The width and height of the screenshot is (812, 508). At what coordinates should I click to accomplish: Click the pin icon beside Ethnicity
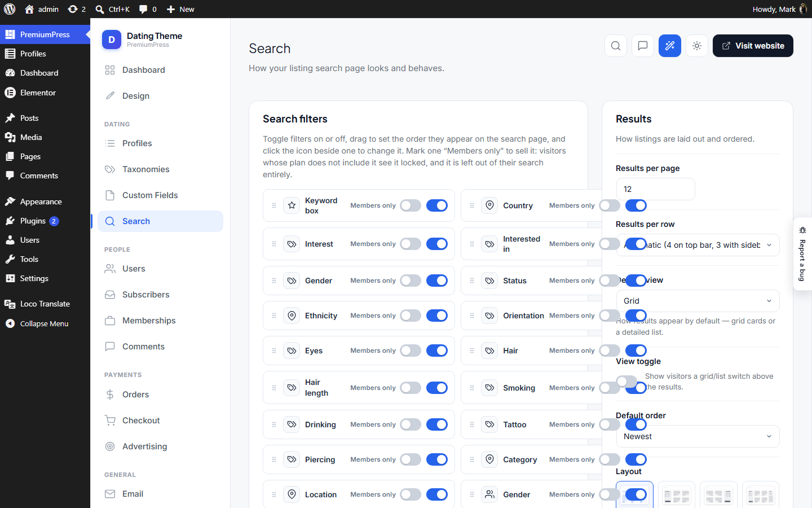pyautogui.click(x=292, y=316)
